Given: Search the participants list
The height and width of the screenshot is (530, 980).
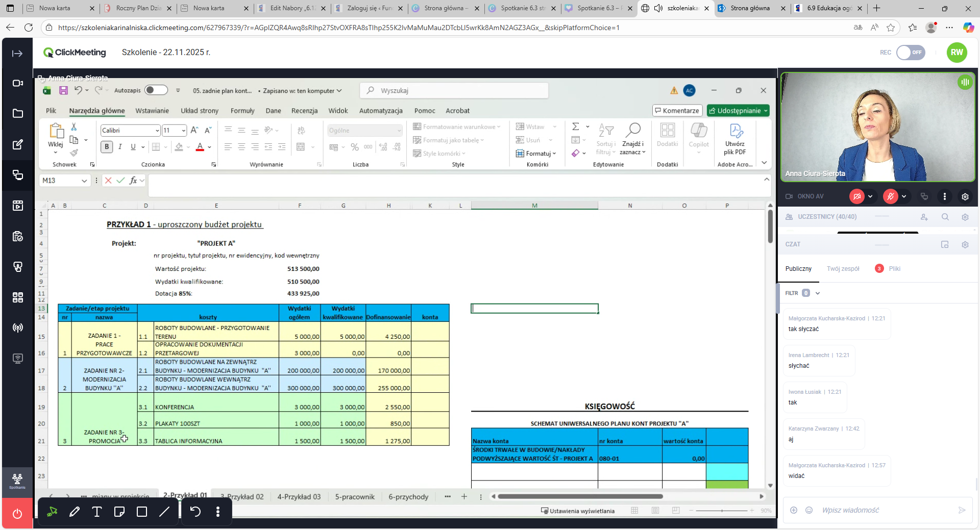Looking at the screenshot, I should (945, 217).
